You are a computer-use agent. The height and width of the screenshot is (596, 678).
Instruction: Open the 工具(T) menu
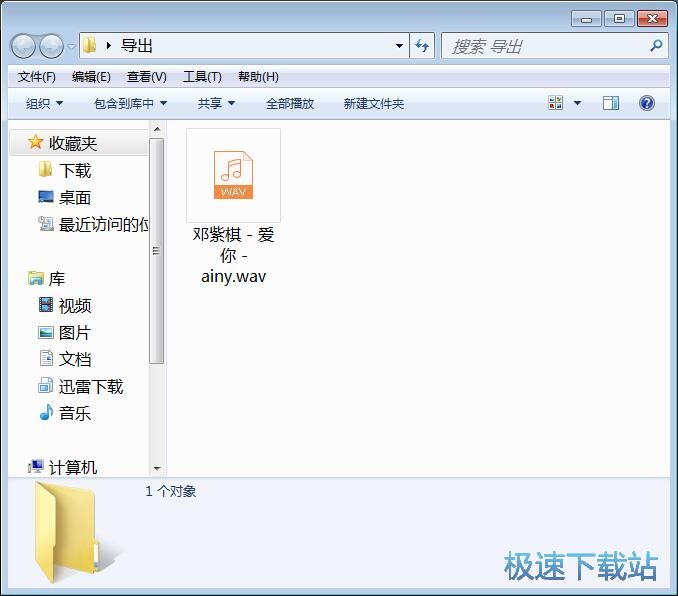coord(202,77)
